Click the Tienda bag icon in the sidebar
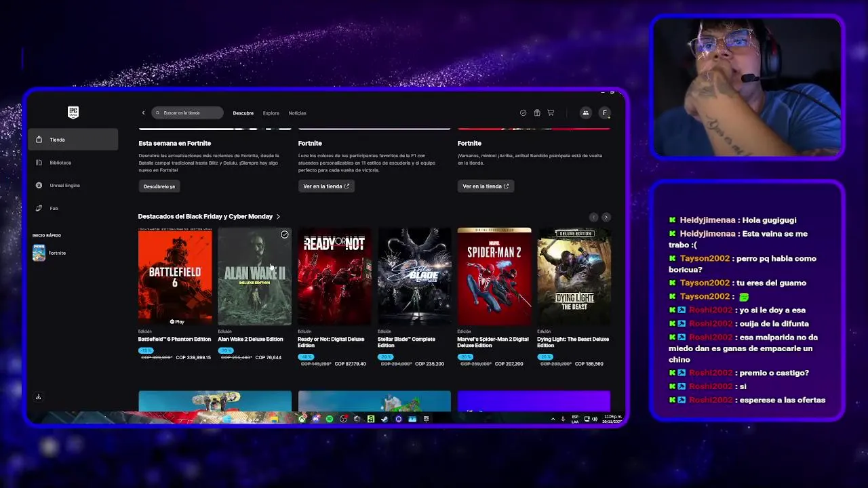 click(39, 140)
